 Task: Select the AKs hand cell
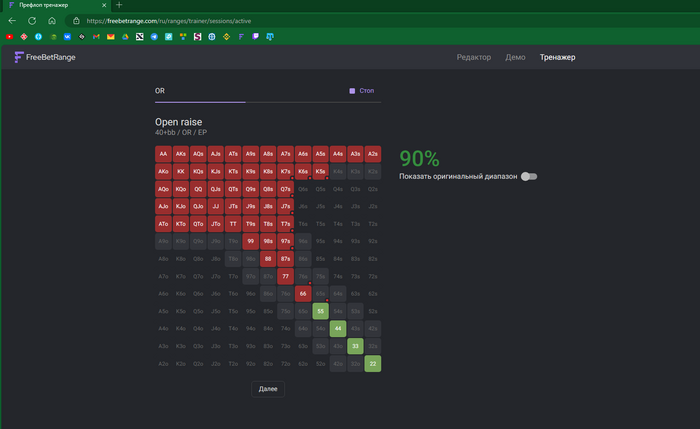(x=181, y=154)
